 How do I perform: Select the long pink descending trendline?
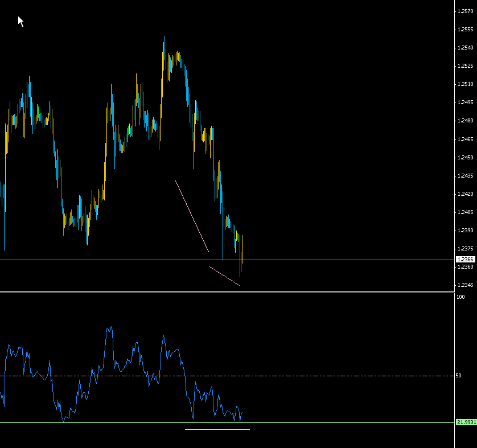tap(192, 216)
